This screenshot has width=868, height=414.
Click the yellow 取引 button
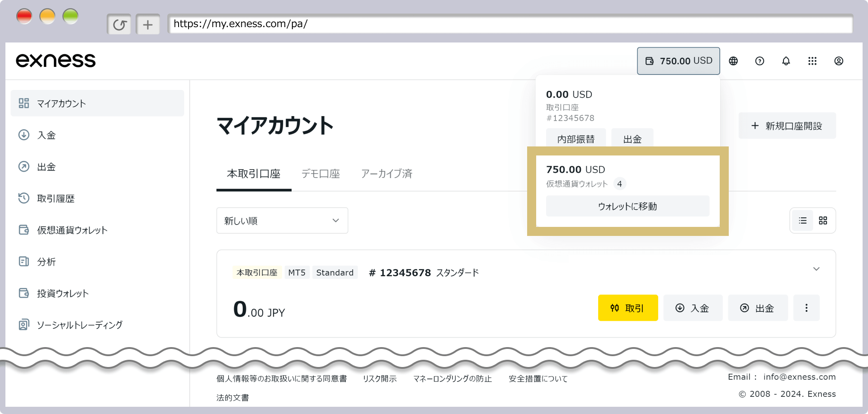coord(628,308)
